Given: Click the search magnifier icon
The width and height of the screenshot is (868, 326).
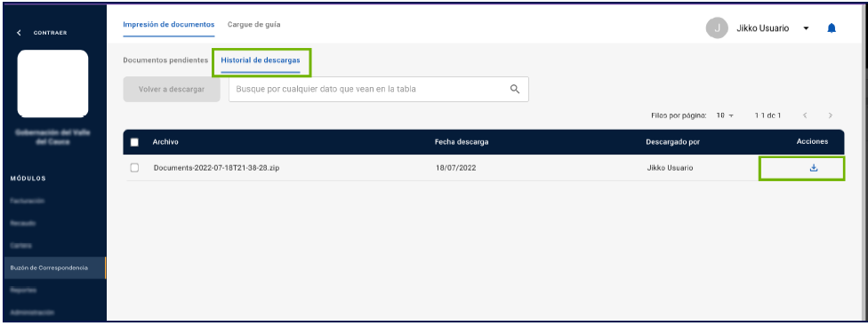Looking at the screenshot, I should pos(515,90).
